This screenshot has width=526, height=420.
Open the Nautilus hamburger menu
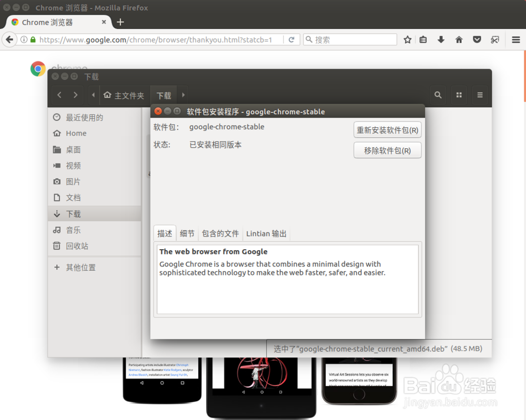tap(480, 95)
